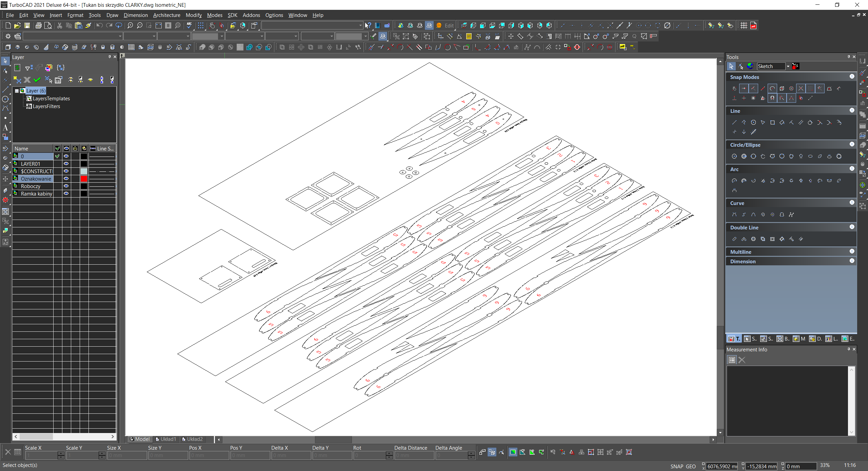Select the Text tool in left toolbar

[5, 128]
